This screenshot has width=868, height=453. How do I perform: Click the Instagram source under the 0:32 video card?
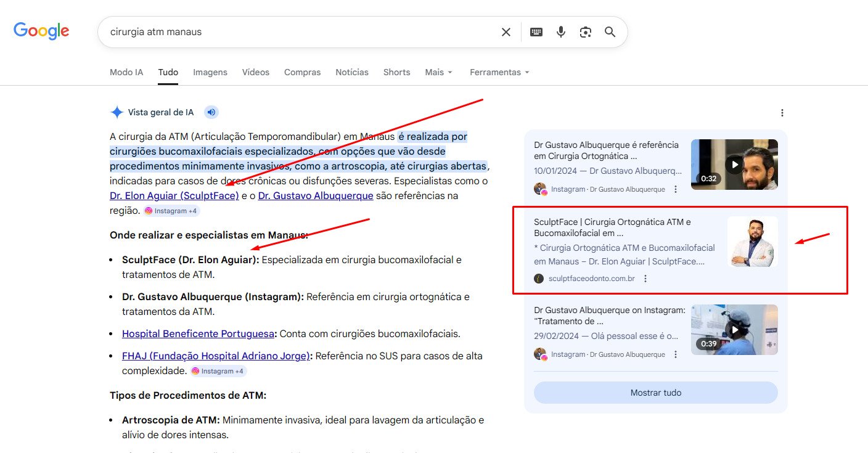pos(599,189)
